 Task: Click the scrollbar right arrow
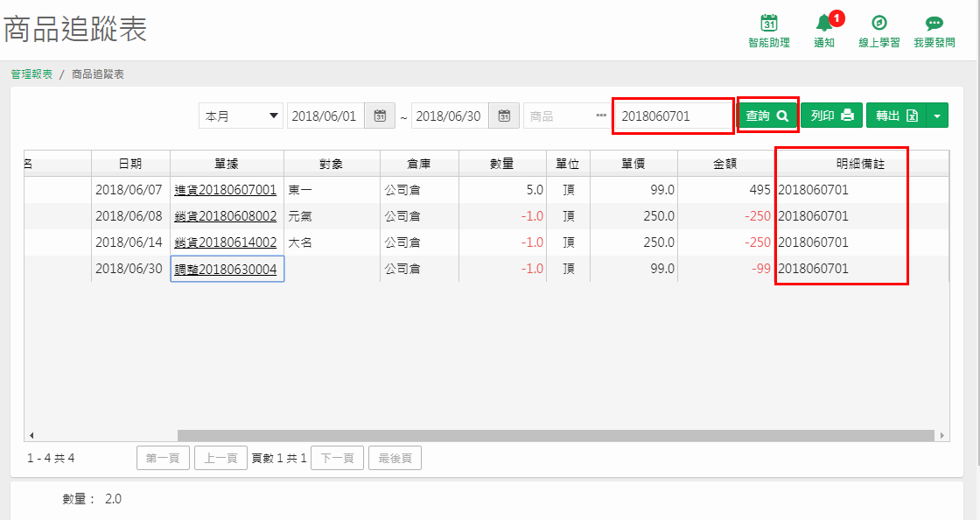coord(941,435)
